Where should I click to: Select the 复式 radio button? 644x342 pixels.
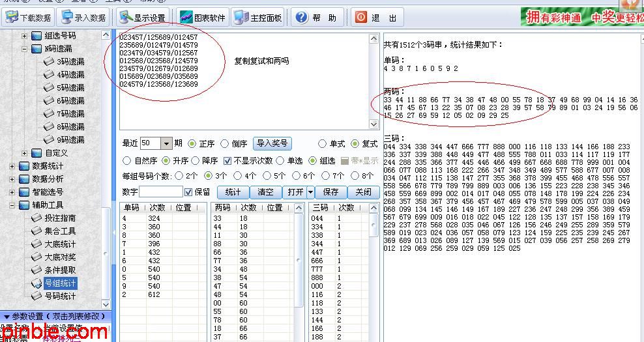(355, 144)
